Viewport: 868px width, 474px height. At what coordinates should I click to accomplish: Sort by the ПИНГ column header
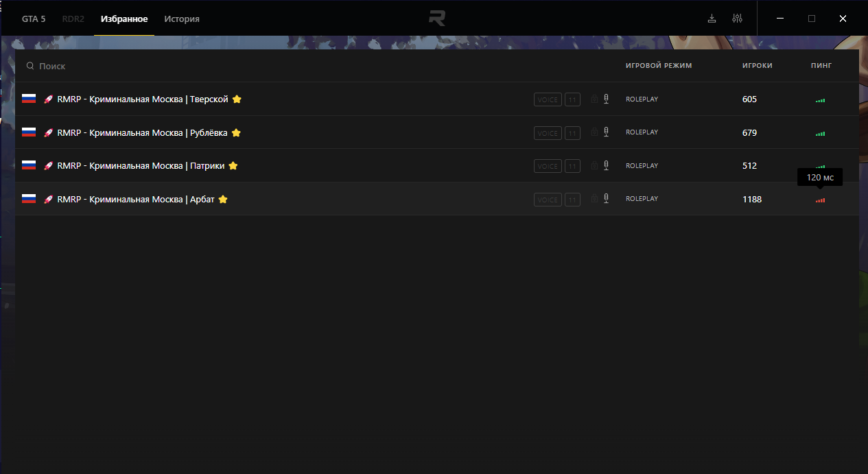pyautogui.click(x=821, y=66)
